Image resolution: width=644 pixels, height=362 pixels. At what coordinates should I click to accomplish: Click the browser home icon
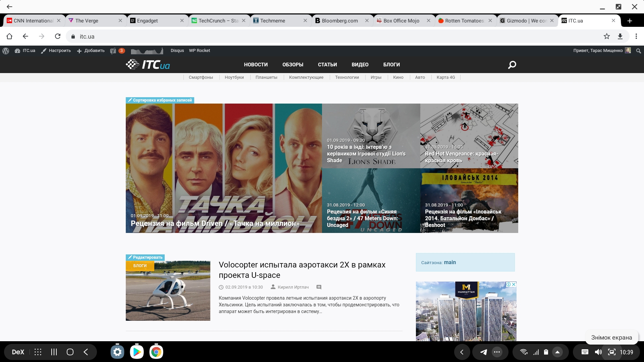[x=9, y=36]
